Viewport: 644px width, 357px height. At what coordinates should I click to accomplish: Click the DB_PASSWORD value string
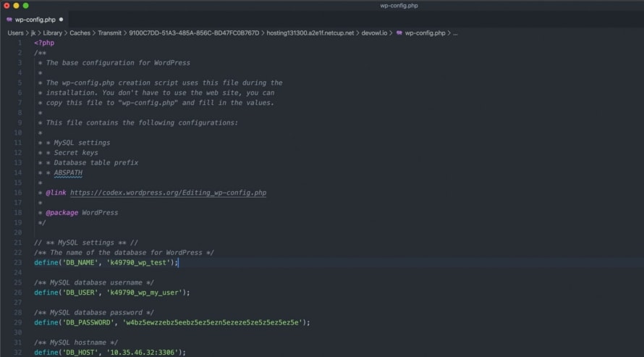point(213,322)
